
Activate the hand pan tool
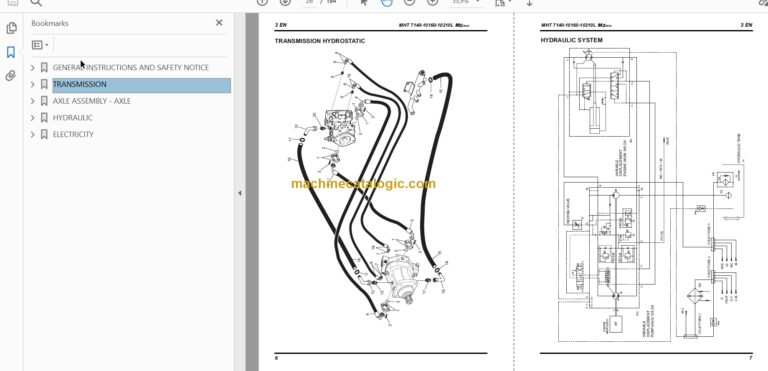(x=386, y=2)
